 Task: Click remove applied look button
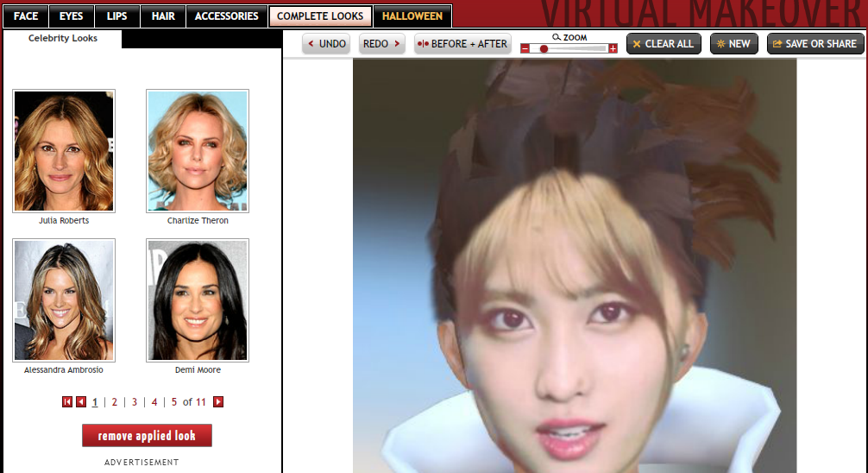pyautogui.click(x=147, y=435)
